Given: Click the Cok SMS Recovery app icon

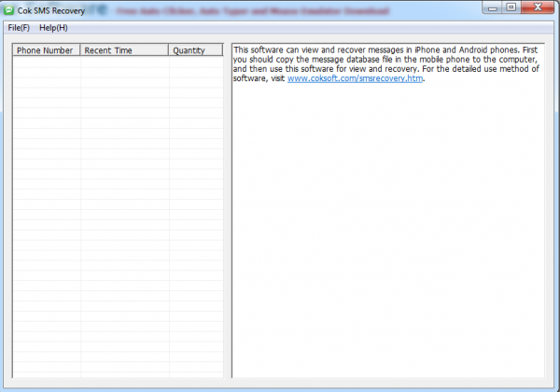Looking at the screenshot, I should click(x=8, y=10).
